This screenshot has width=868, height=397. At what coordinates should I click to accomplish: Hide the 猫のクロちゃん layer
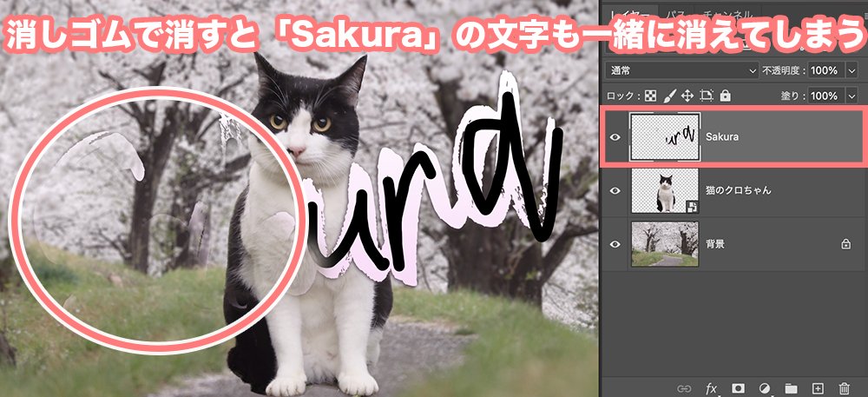click(615, 190)
